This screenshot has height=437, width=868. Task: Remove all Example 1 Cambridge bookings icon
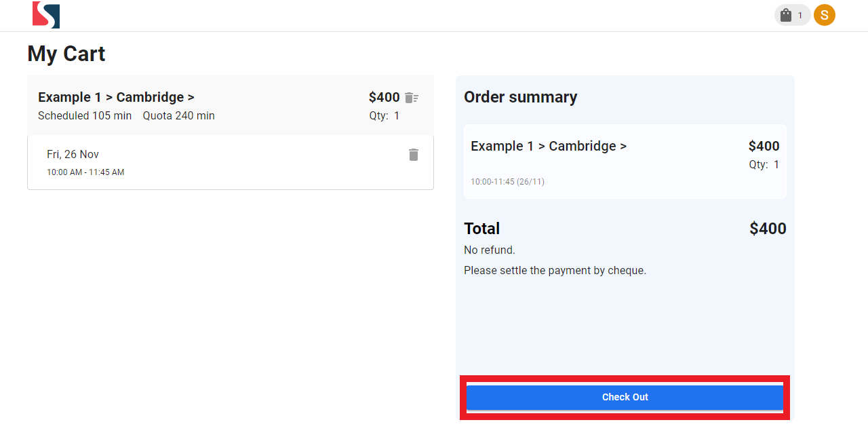coord(412,98)
